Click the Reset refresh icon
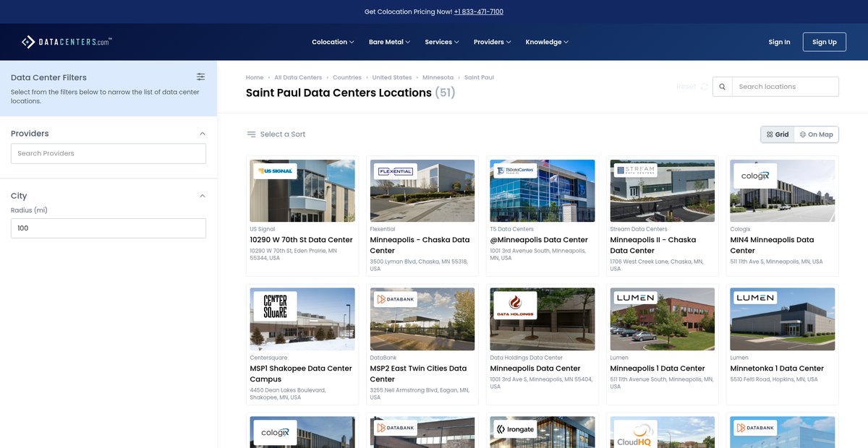Screen dimensions: 868x448 point(705,87)
